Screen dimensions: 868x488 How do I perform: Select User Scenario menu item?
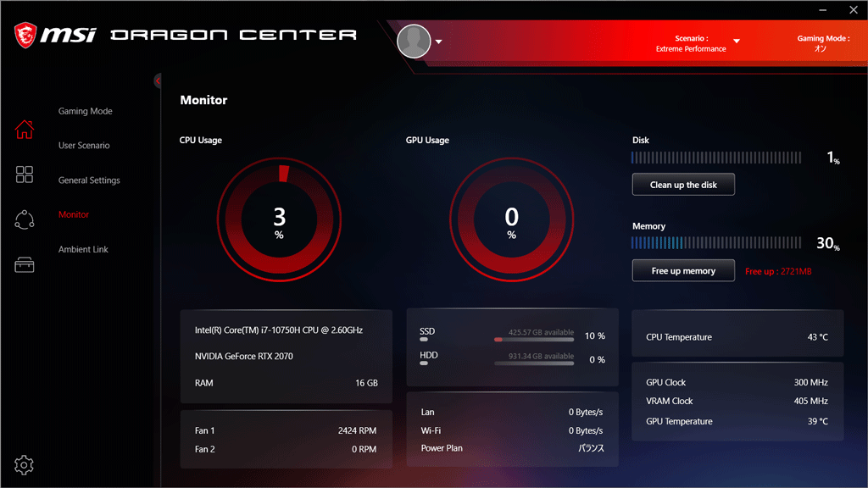84,146
